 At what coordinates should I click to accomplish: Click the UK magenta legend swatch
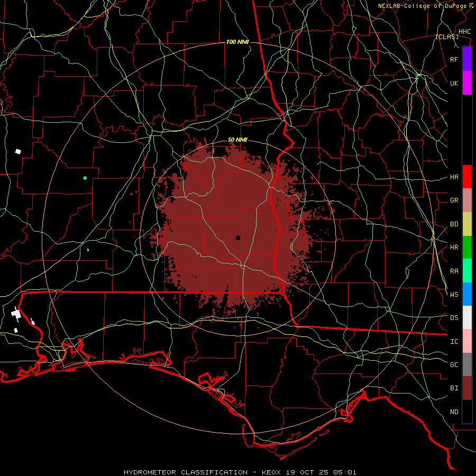[x=467, y=83]
